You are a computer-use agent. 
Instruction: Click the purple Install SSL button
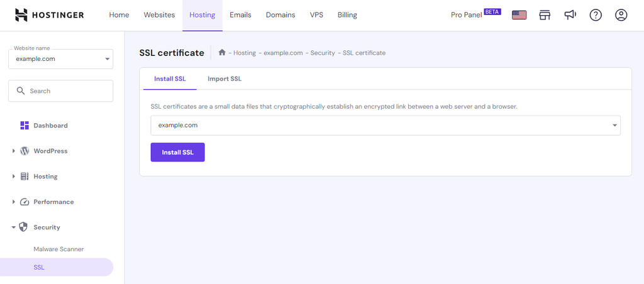177,152
